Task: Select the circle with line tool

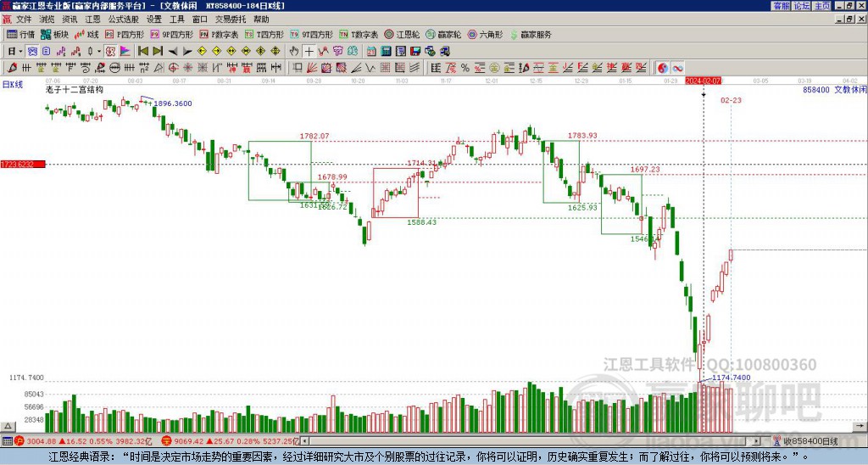Action: (114, 68)
